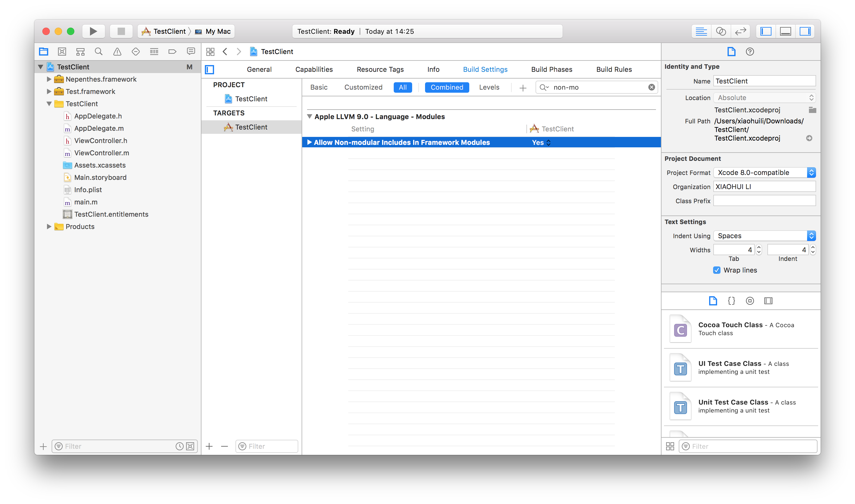This screenshot has width=855, height=504.
Task: Show the Quick Help inspector
Action: point(750,52)
